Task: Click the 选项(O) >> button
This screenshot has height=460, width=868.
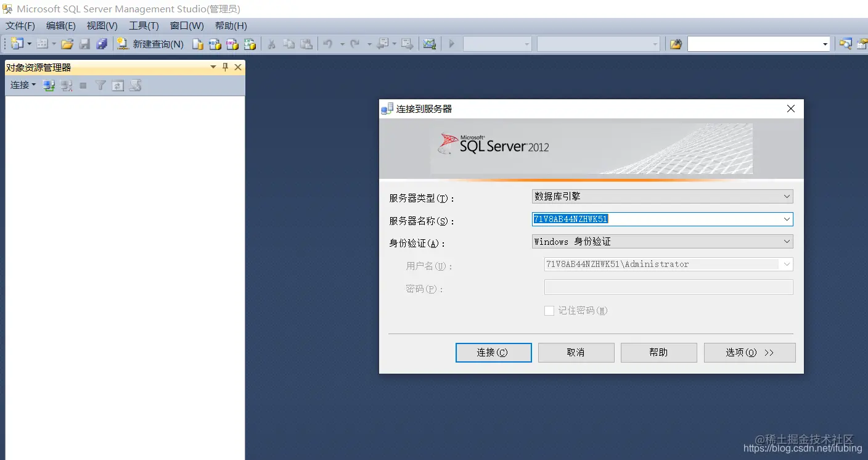Action: [750, 352]
